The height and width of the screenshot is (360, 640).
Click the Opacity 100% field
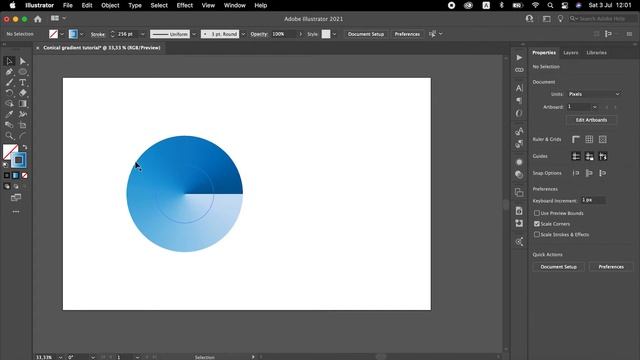click(x=284, y=34)
